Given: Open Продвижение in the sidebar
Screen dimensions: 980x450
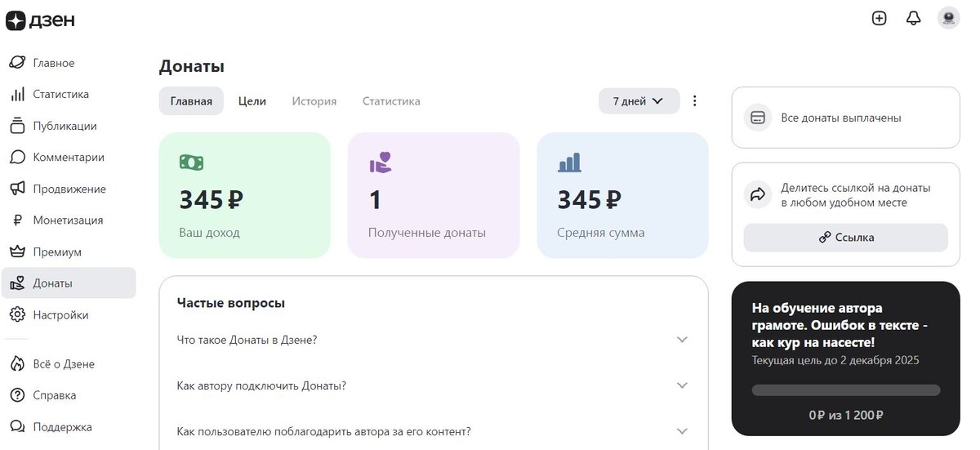Looking at the screenshot, I should (69, 189).
